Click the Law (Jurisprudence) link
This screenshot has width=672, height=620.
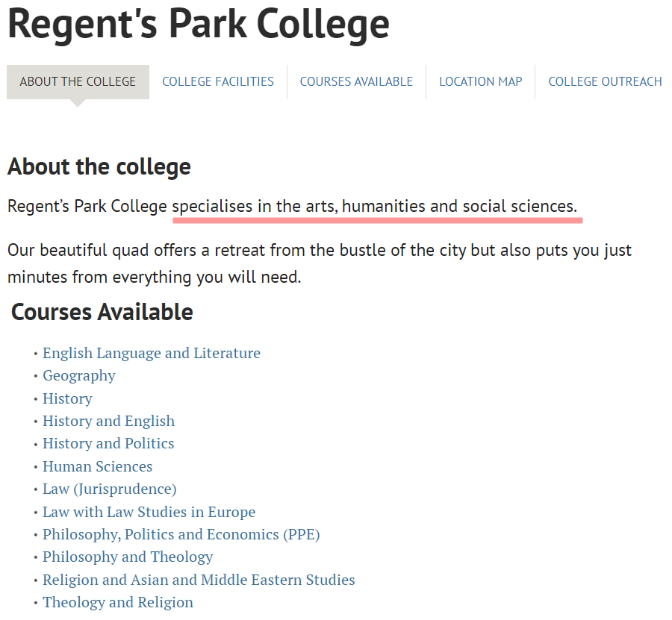tap(109, 489)
